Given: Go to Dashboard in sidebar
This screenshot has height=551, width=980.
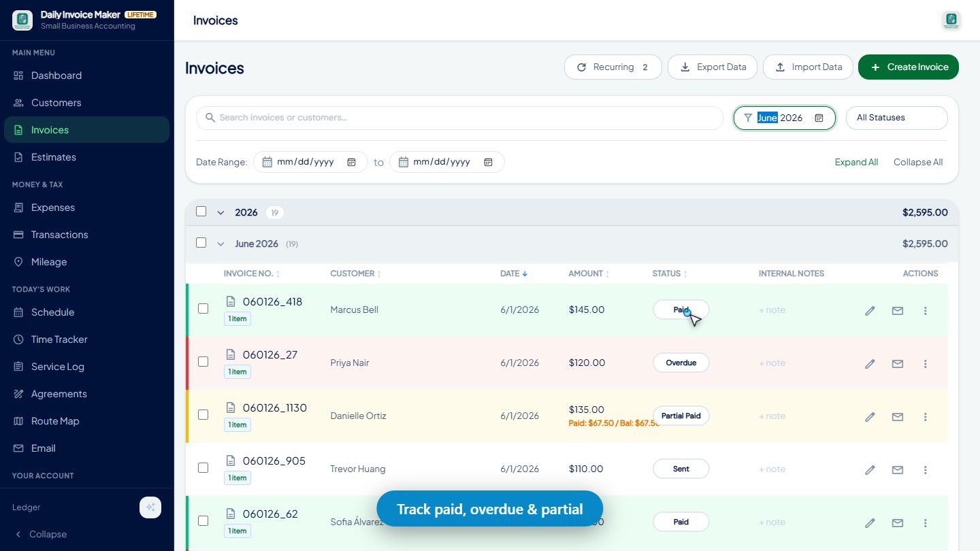Looking at the screenshot, I should 86,76.
